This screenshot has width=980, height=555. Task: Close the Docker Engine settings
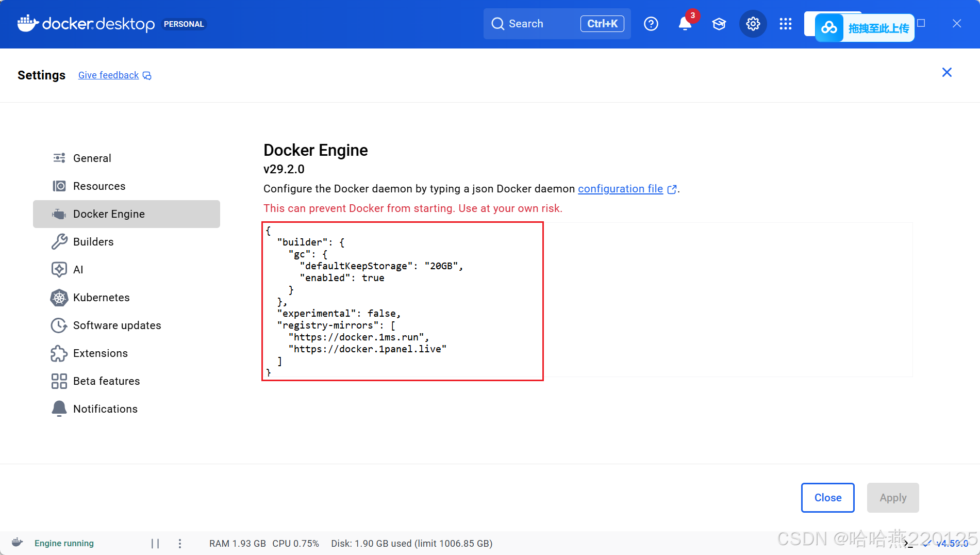point(827,497)
